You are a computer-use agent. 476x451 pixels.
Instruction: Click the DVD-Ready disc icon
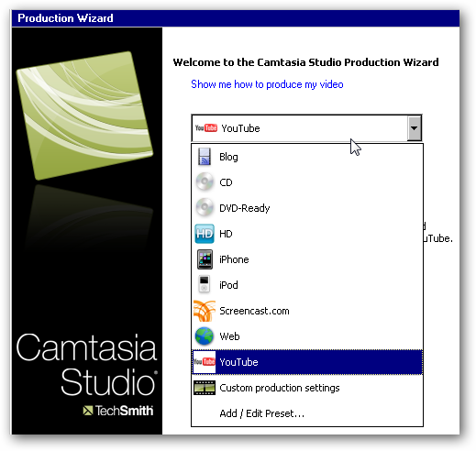click(205, 208)
